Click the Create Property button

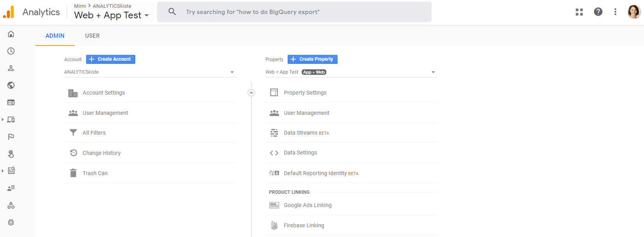click(313, 59)
